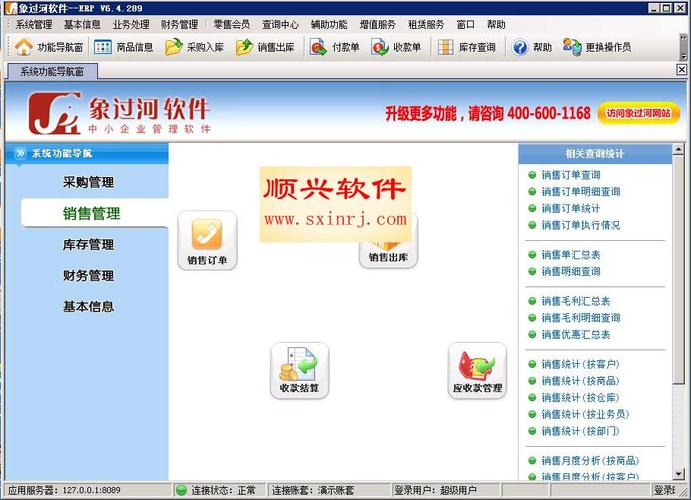This screenshot has height=500, width=691.
Task: Click the 访问象过河网站 button
Action: (639, 114)
